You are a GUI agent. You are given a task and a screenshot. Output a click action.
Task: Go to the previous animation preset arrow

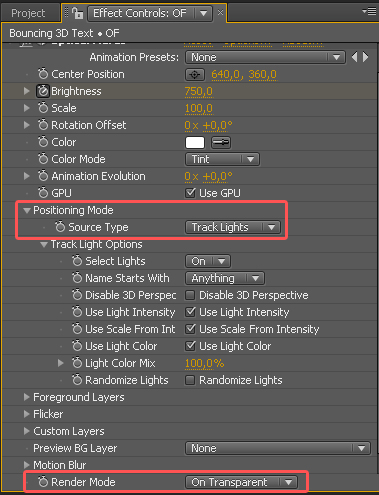(x=355, y=57)
